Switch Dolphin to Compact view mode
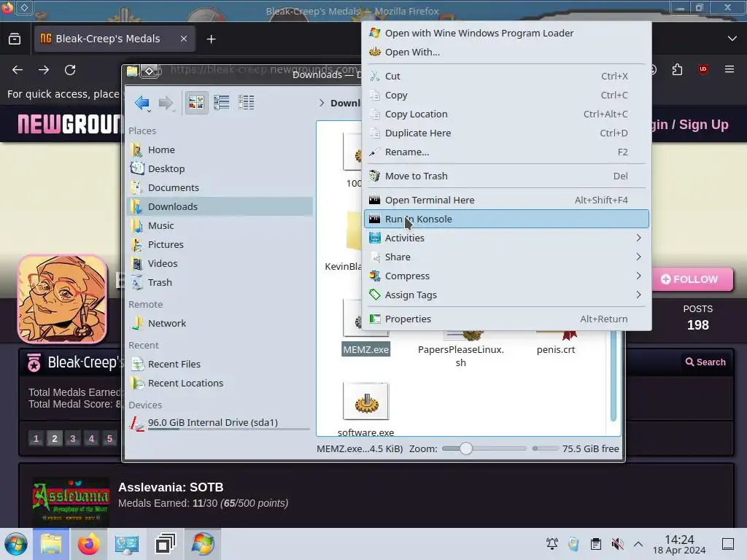 click(222, 102)
